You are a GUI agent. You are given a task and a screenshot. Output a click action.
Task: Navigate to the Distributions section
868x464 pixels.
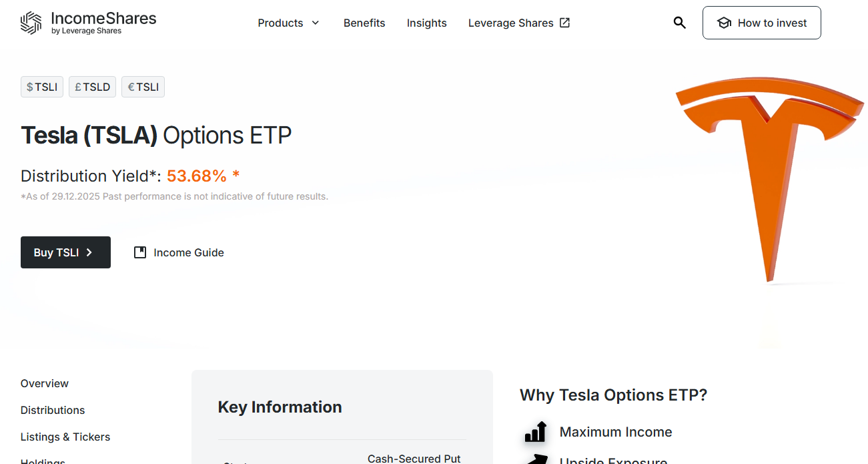(x=53, y=410)
